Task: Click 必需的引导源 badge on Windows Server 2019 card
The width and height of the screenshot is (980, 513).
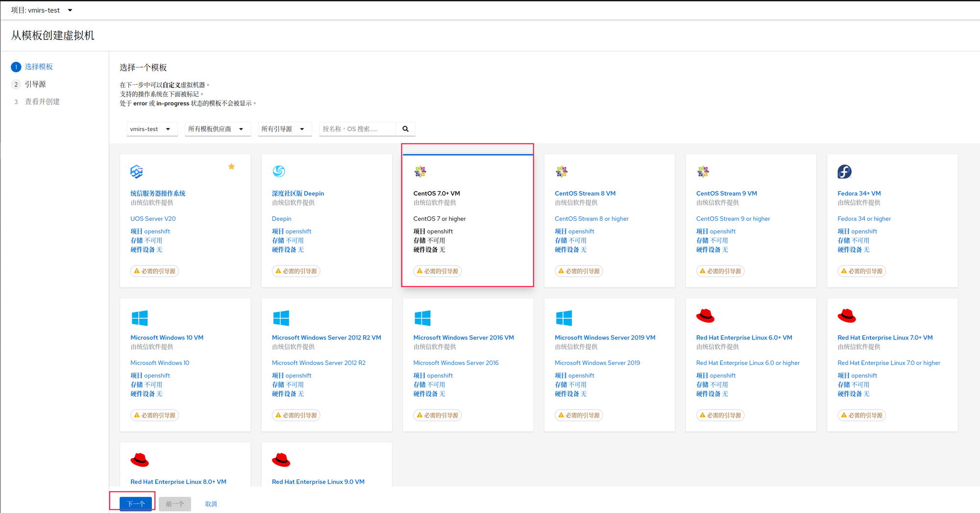Action: point(579,415)
